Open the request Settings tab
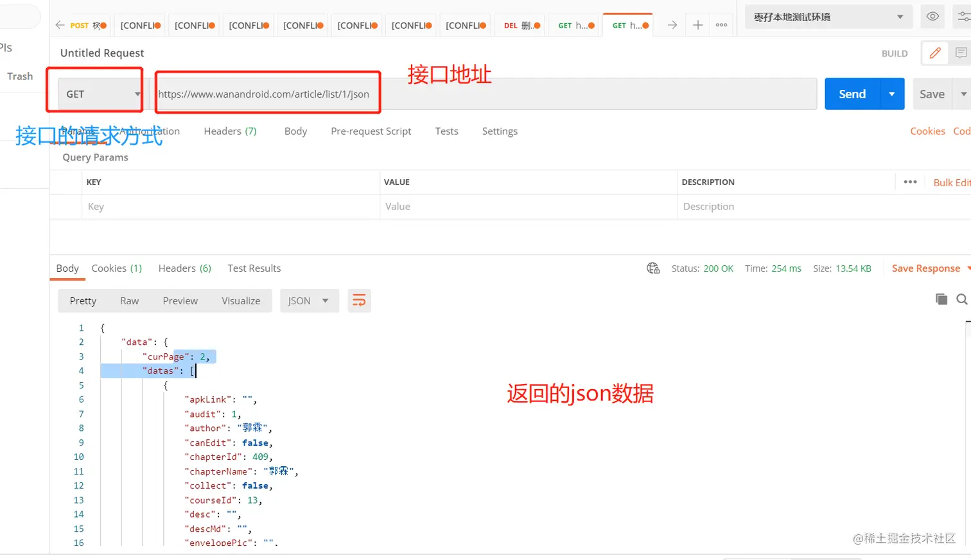This screenshot has height=560, width=971. [x=500, y=131]
